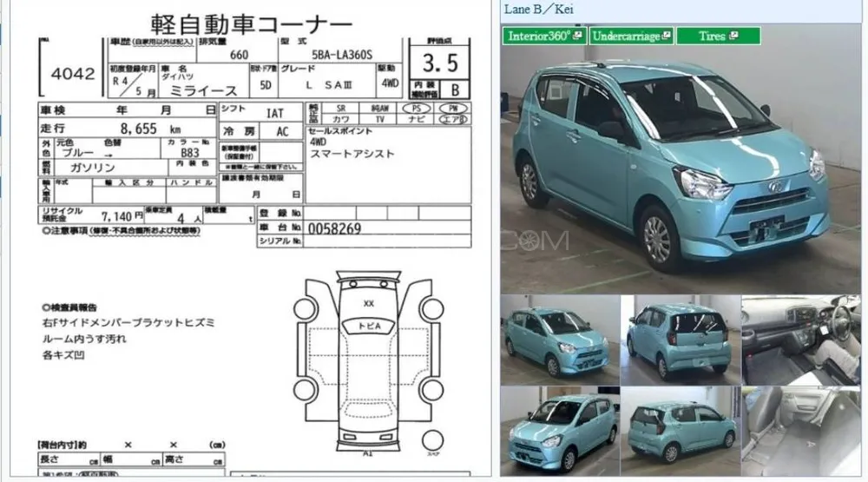Select the front three-quarter view thumbnail in middle row

[560, 340]
